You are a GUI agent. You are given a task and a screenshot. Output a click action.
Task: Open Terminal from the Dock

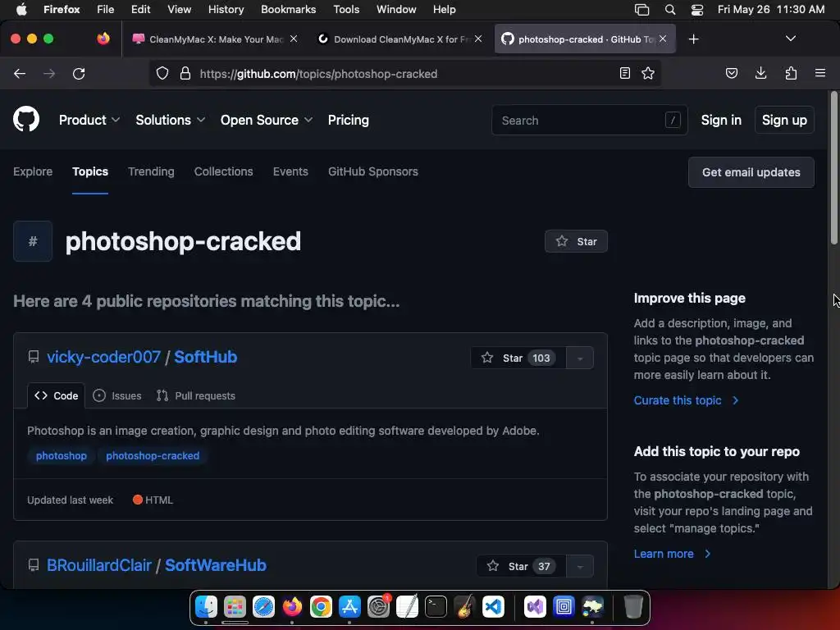tap(436, 607)
